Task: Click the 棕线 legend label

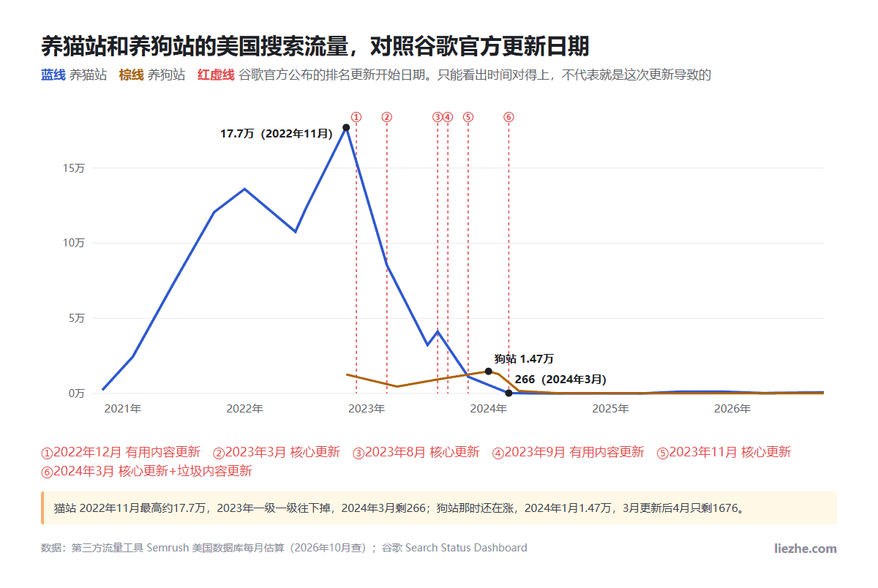Action: 132,75
